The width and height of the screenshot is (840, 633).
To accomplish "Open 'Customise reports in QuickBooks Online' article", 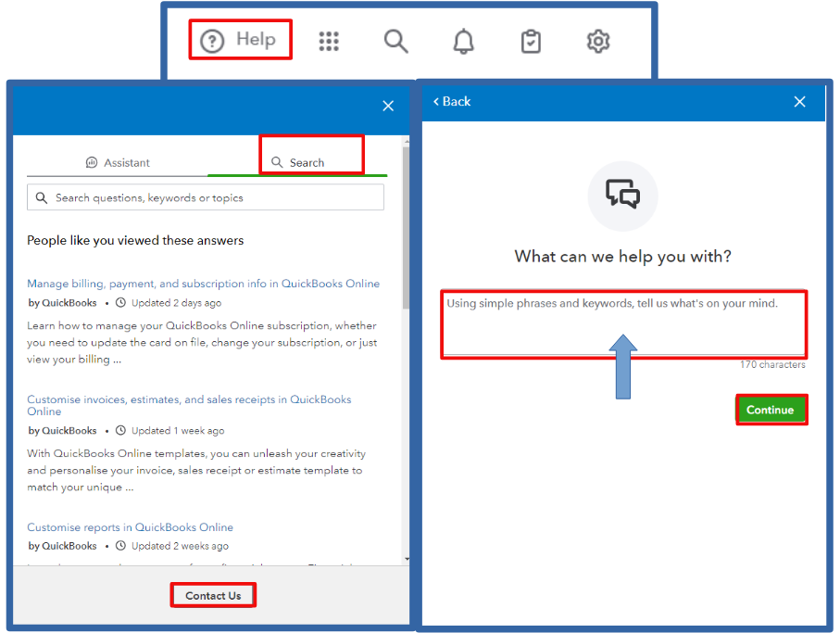I will tap(131, 527).
